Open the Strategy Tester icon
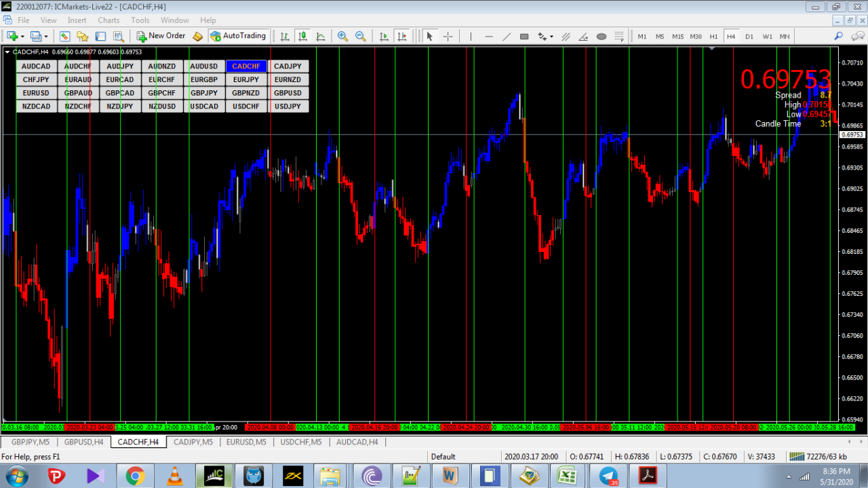 click(x=118, y=36)
